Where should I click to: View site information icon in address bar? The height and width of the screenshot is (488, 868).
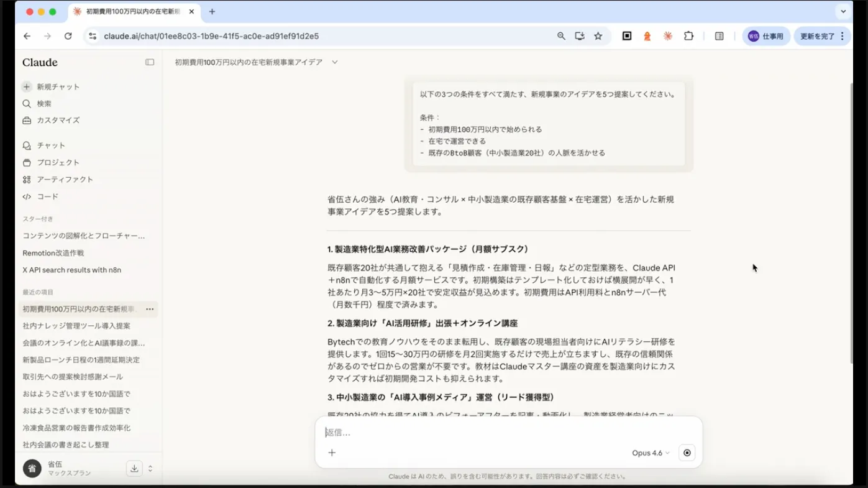pos(93,36)
